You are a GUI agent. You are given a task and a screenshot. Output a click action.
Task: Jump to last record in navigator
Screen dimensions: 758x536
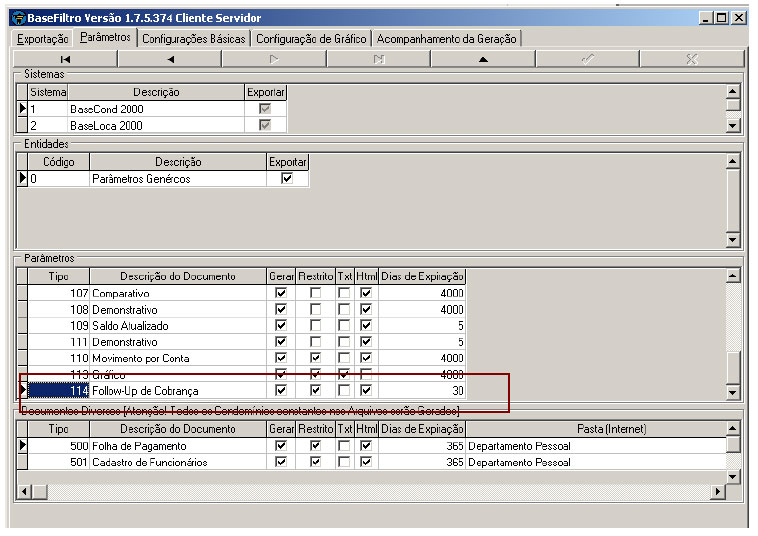pyautogui.click(x=379, y=59)
